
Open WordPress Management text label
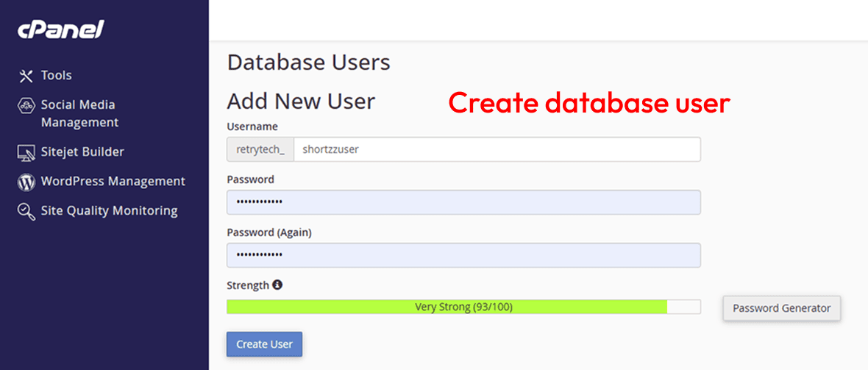(x=113, y=182)
